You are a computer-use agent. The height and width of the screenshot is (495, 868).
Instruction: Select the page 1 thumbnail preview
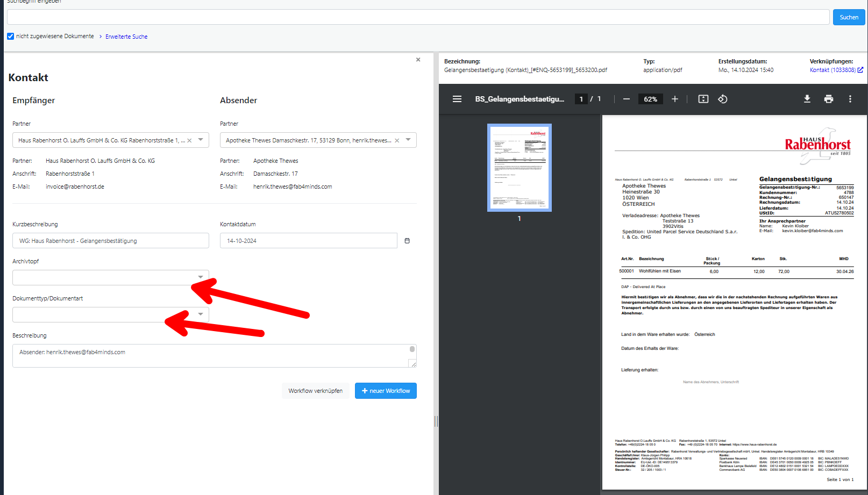(519, 168)
